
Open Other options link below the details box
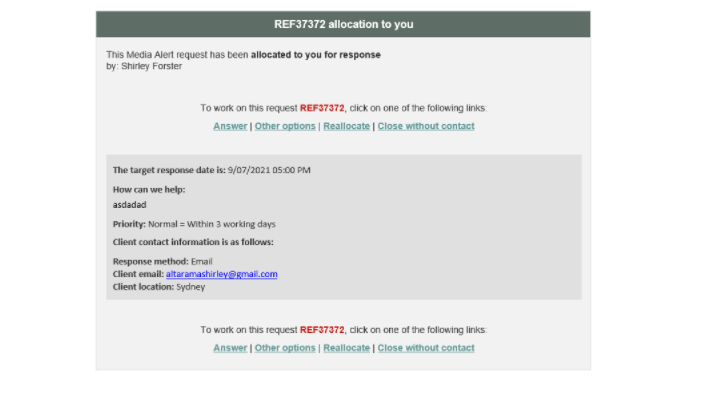coord(285,348)
